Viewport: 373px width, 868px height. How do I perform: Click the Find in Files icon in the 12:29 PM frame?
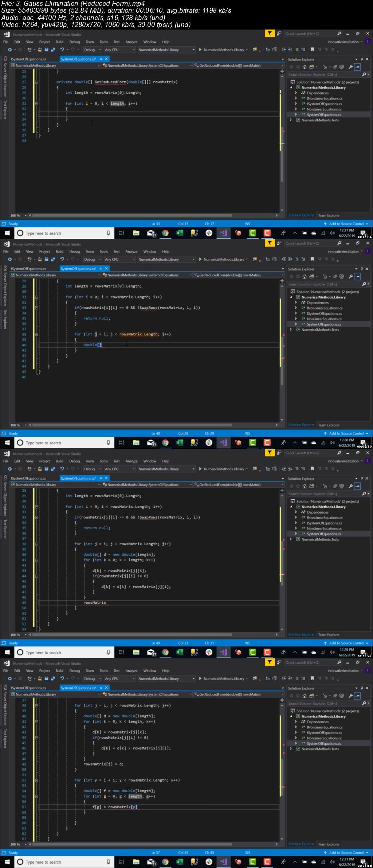[255, 469]
